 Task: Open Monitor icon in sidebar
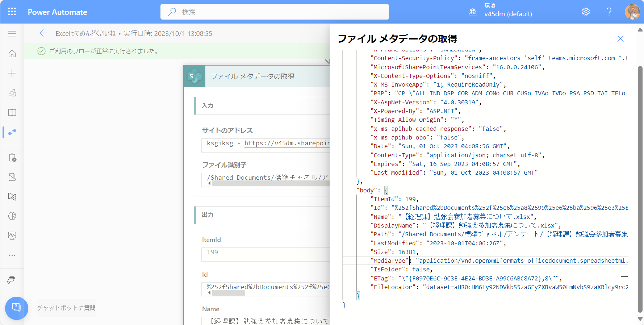[12, 236]
